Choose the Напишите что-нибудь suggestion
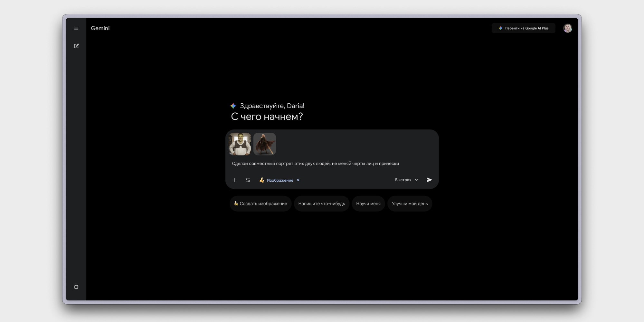644x322 pixels. click(321, 204)
